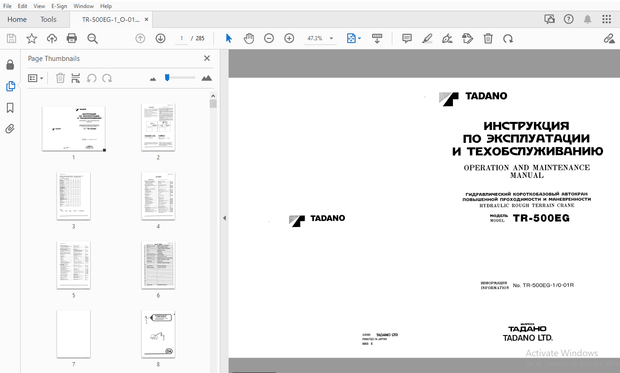Add a comment sticky note
Viewport: 620px width, 373px height.
click(406, 38)
